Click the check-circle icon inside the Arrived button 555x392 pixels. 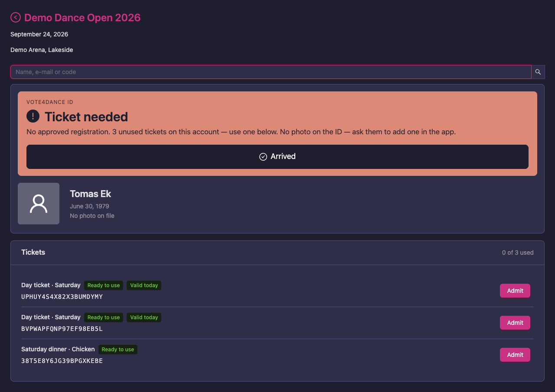(x=263, y=157)
